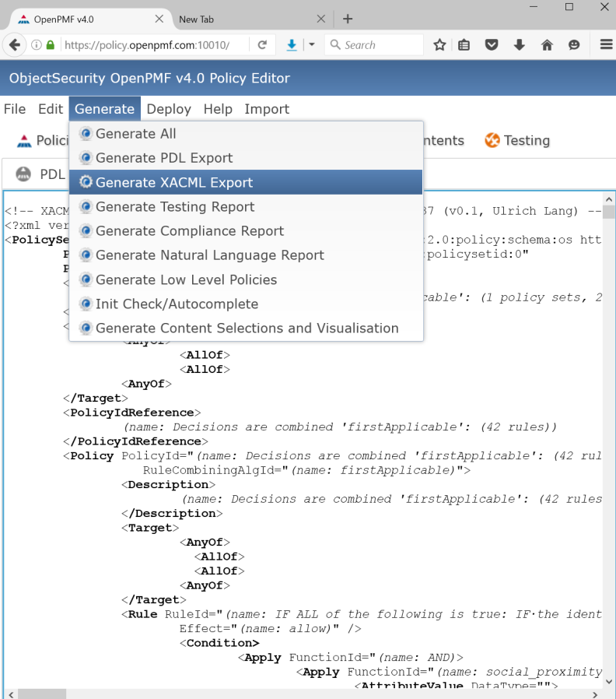Click the orange Testing tab icon
Viewport: 616px width, 699px height.
click(x=492, y=140)
